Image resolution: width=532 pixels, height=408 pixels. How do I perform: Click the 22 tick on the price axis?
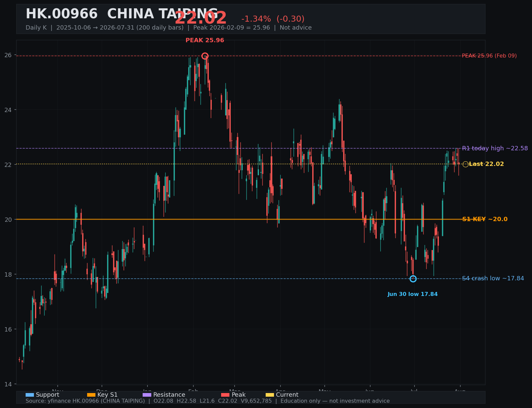pyautogui.click(x=9, y=165)
